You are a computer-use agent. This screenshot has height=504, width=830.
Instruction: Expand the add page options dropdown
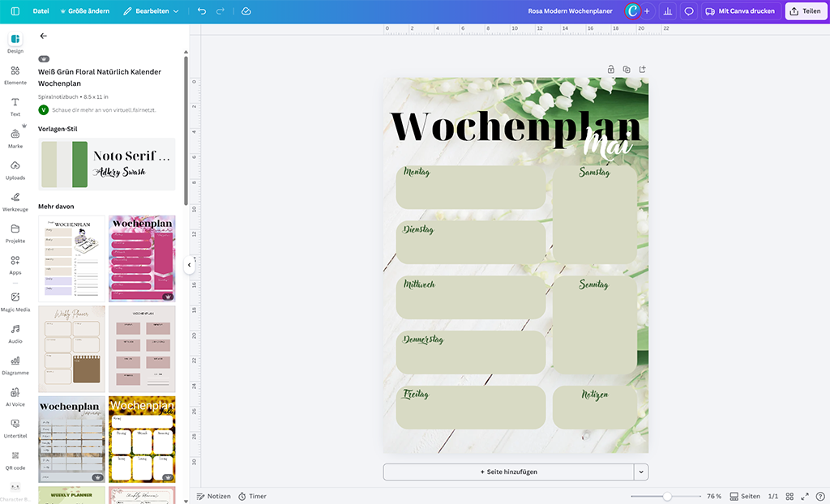641,472
